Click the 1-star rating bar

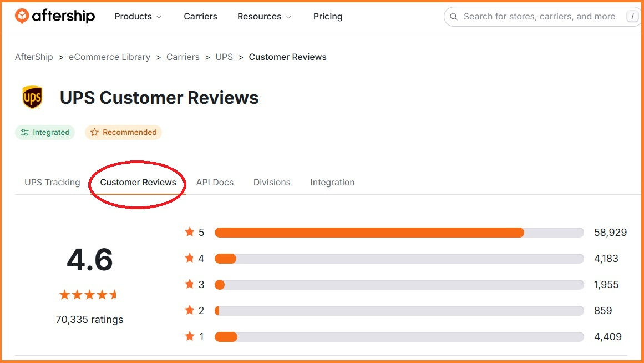(x=399, y=337)
